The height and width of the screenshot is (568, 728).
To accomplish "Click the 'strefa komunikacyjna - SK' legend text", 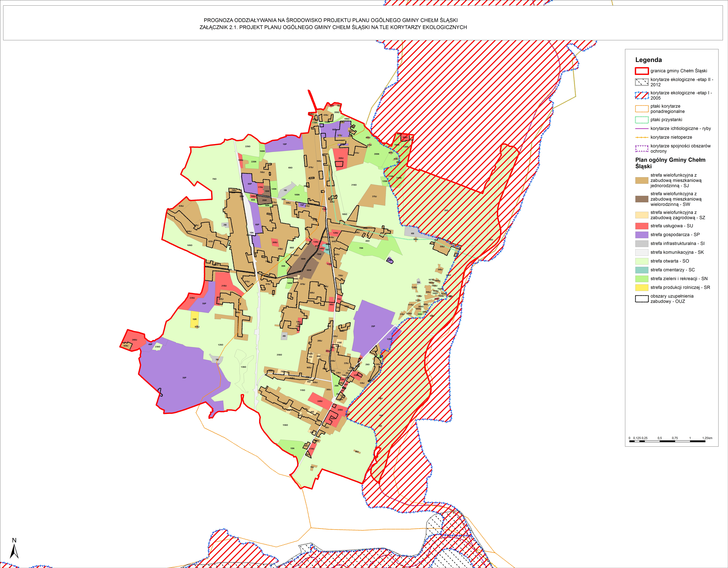I will click(677, 252).
